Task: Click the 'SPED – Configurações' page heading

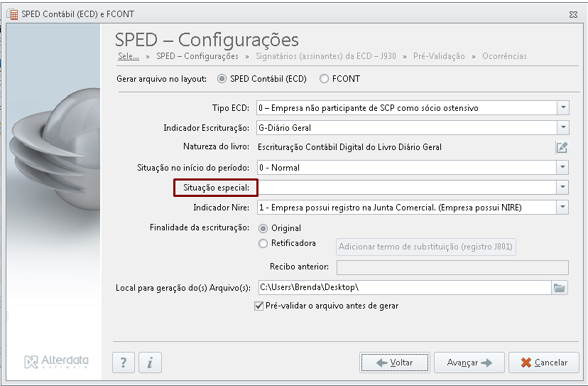Action: click(x=207, y=40)
